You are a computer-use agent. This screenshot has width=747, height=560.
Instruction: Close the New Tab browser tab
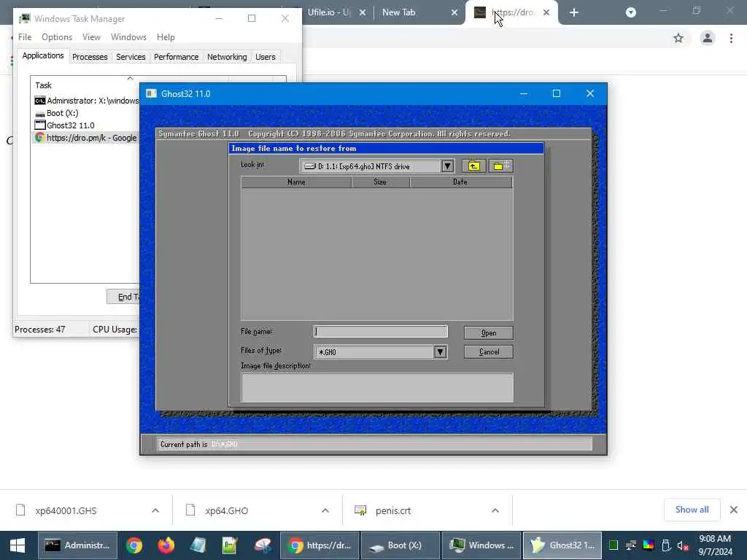click(x=454, y=12)
